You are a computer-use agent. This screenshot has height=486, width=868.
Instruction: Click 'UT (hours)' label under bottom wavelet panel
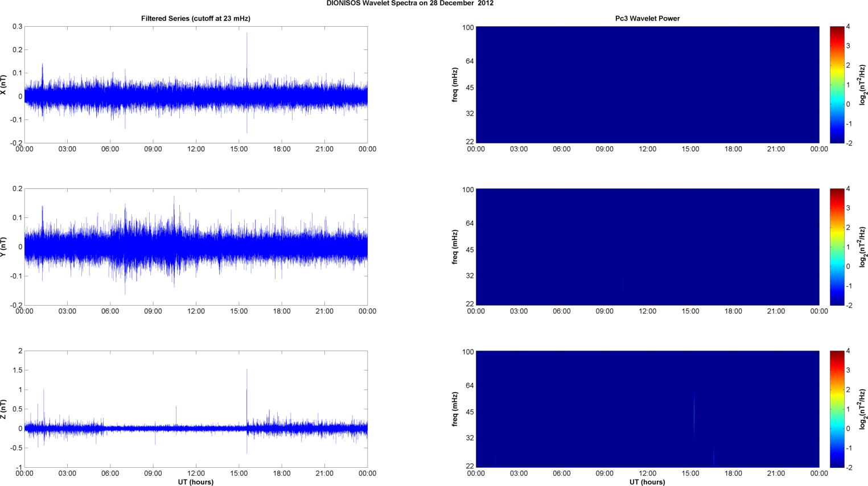(x=647, y=482)
